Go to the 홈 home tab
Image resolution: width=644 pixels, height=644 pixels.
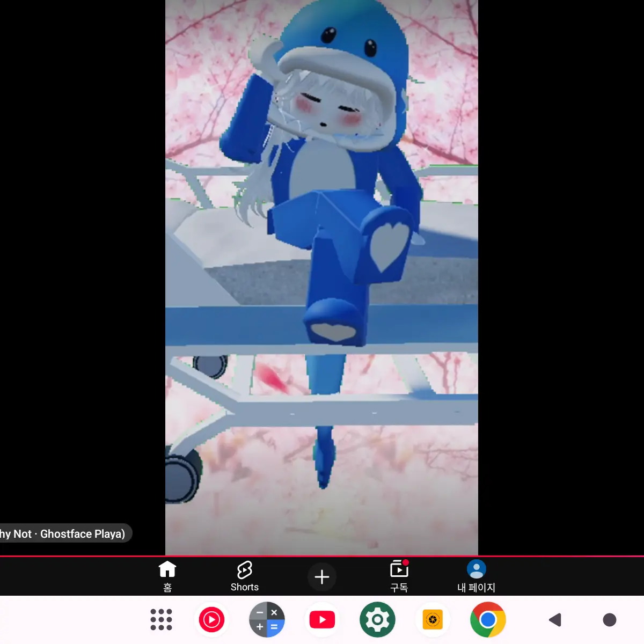[x=167, y=576]
